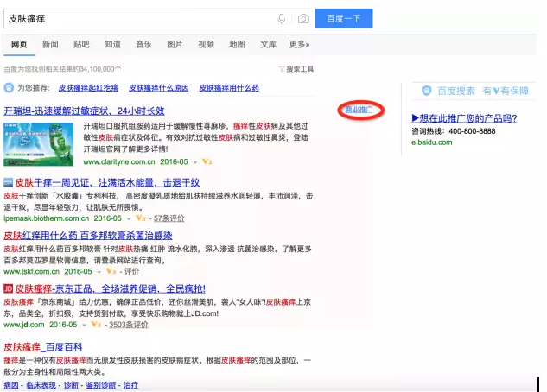The width and height of the screenshot is (547, 392).
Task: Click V3 credit badge on biotherm result
Action: tap(141, 218)
